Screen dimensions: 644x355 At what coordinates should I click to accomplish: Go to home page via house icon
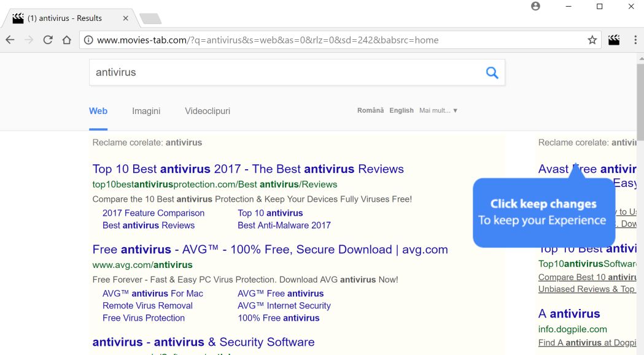[66, 40]
